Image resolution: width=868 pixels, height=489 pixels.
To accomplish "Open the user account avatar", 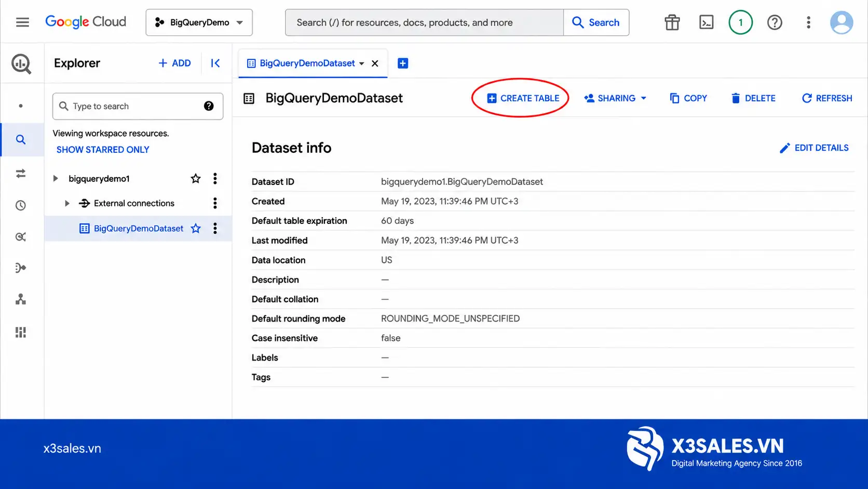I will tap(842, 22).
